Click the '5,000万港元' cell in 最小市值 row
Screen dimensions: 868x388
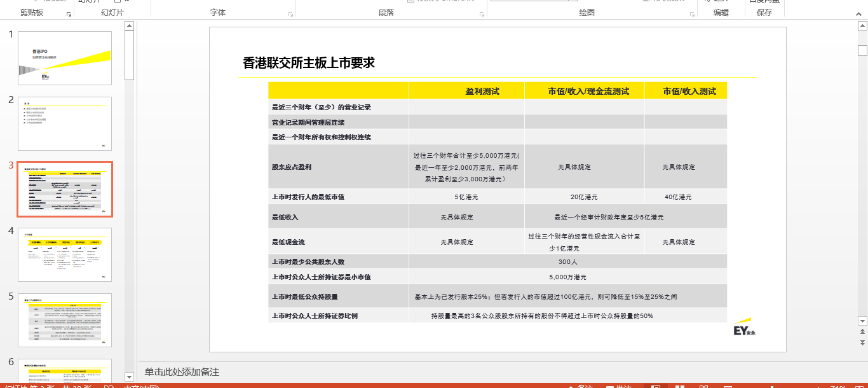[x=567, y=277]
